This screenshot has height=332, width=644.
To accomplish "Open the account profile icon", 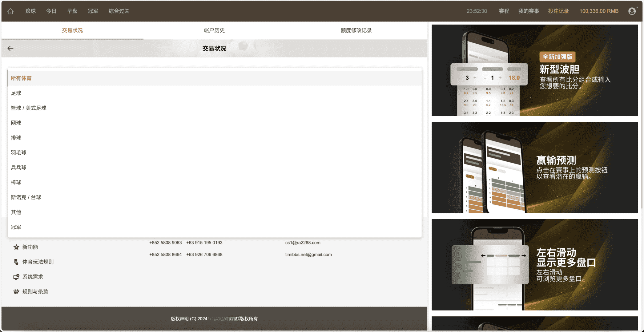I will click(632, 11).
